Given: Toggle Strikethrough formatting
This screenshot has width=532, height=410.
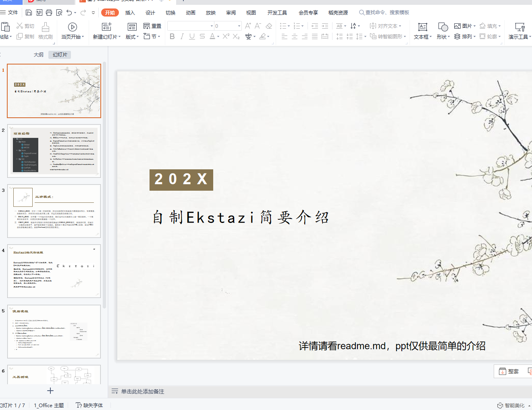Looking at the screenshot, I should click(x=202, y=36).
